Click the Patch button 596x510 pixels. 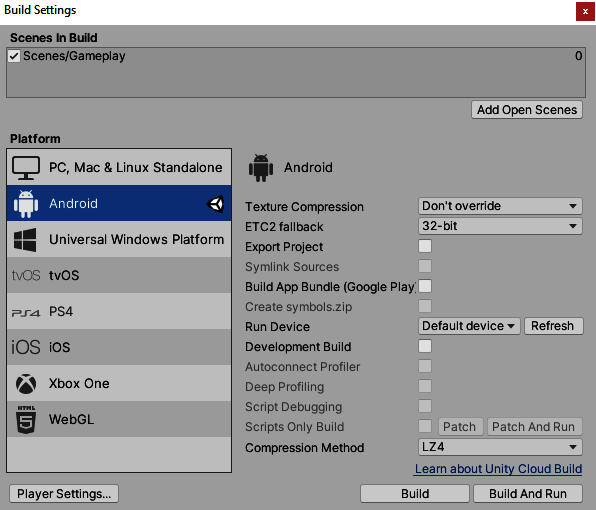(460, 426)
